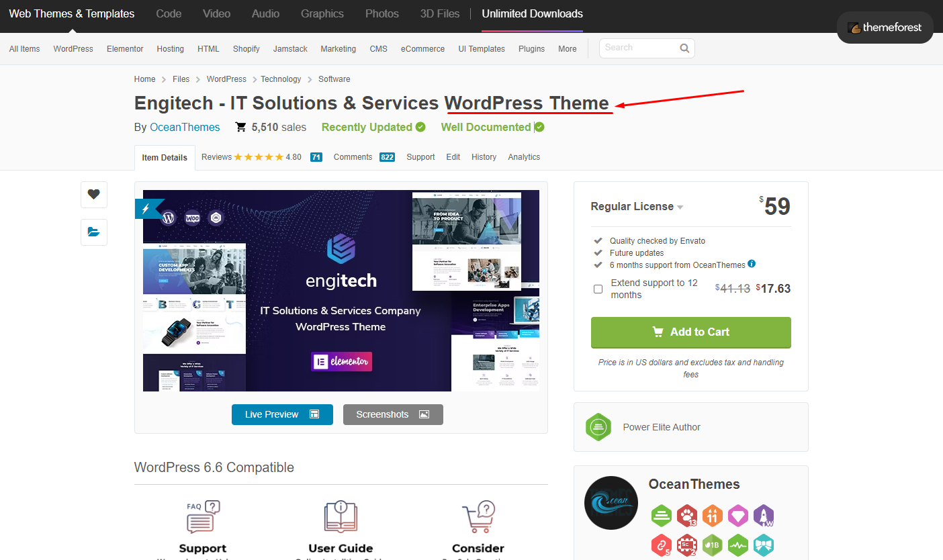Open the Support tab
The image size is (943, 560).
click(x=420, y=157)
